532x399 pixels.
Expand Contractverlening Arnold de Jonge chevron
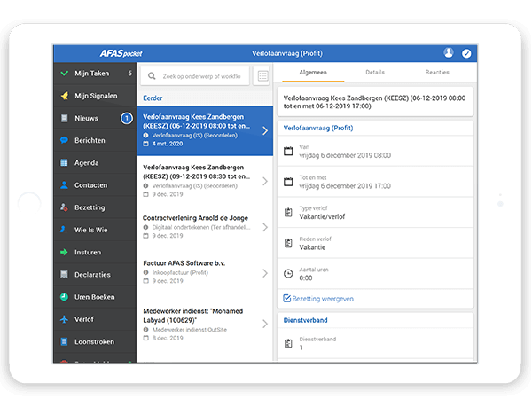pyautogui.click(x=265, y=227)
